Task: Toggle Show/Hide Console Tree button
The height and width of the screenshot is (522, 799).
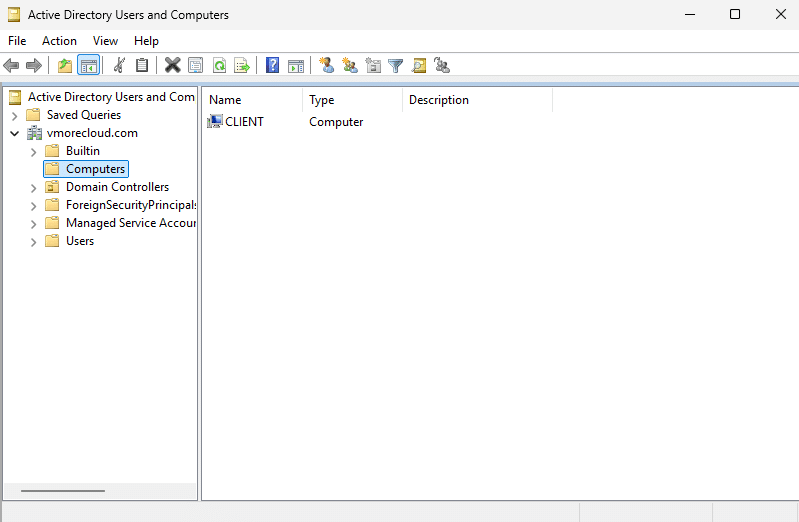Action: click(89, 65)
